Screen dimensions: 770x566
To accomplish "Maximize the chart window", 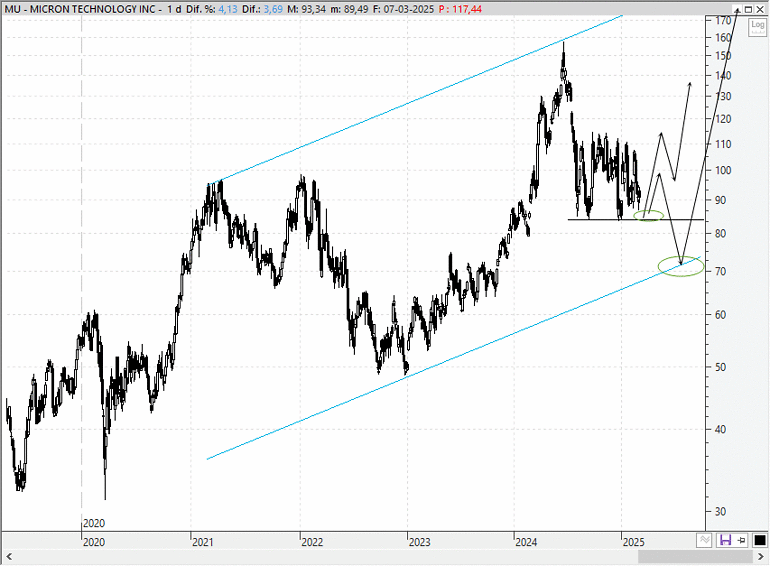I will 748,9.
